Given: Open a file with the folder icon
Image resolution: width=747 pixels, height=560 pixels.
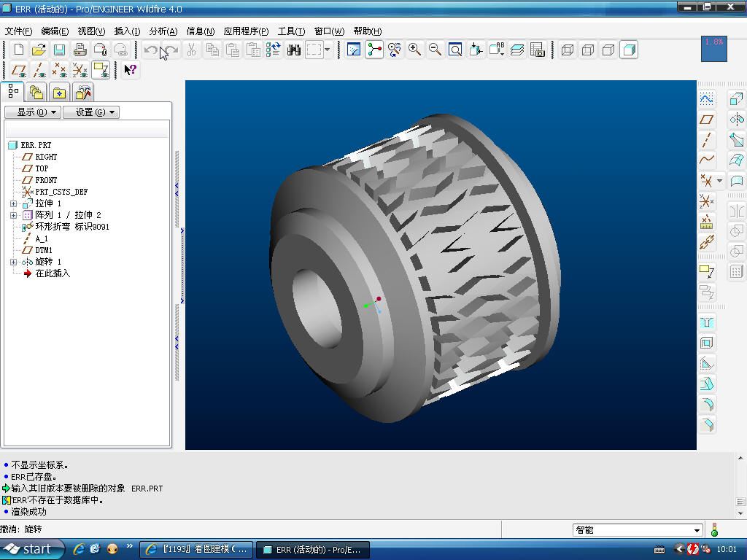Looking at the screenshot, I should (x=39, y=50).
